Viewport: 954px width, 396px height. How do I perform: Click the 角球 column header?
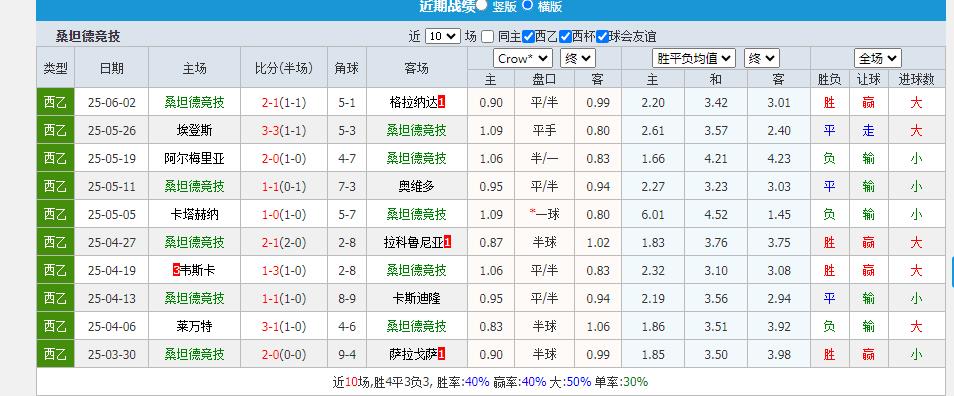[x=347, y=68]
